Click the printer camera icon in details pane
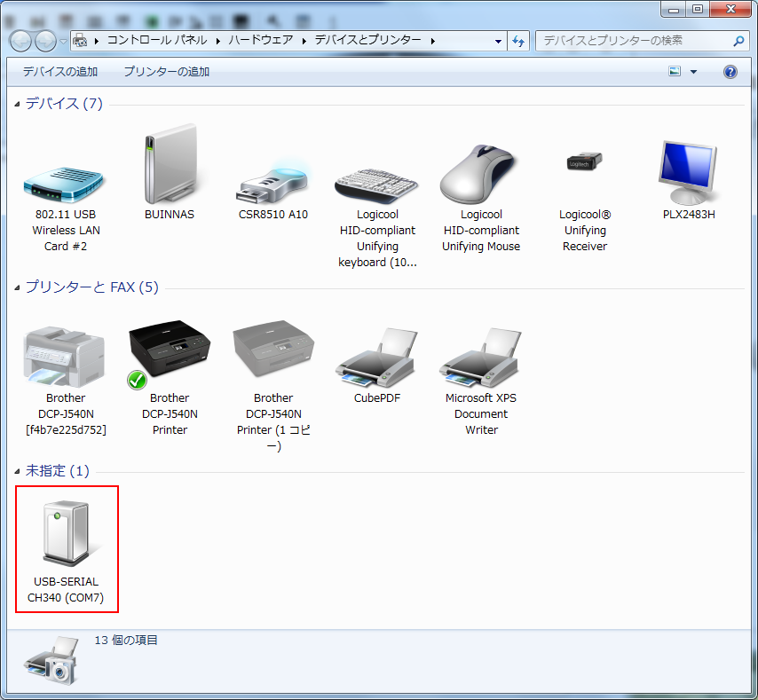 52,661
